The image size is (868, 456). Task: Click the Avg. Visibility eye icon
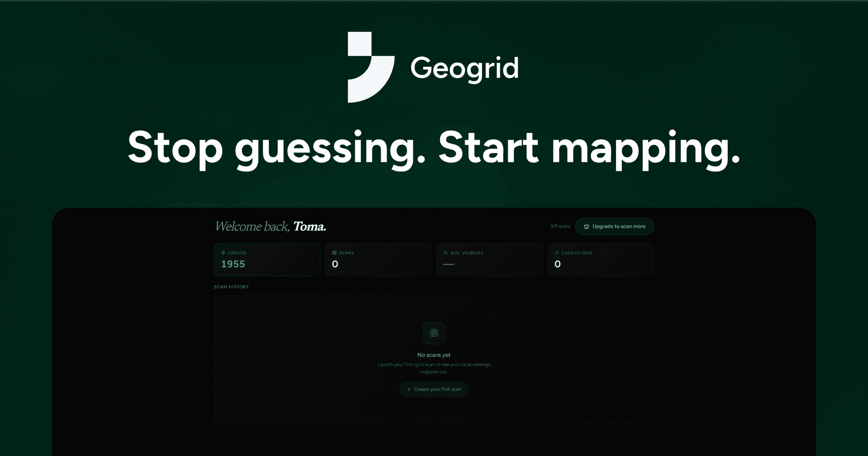446,253
